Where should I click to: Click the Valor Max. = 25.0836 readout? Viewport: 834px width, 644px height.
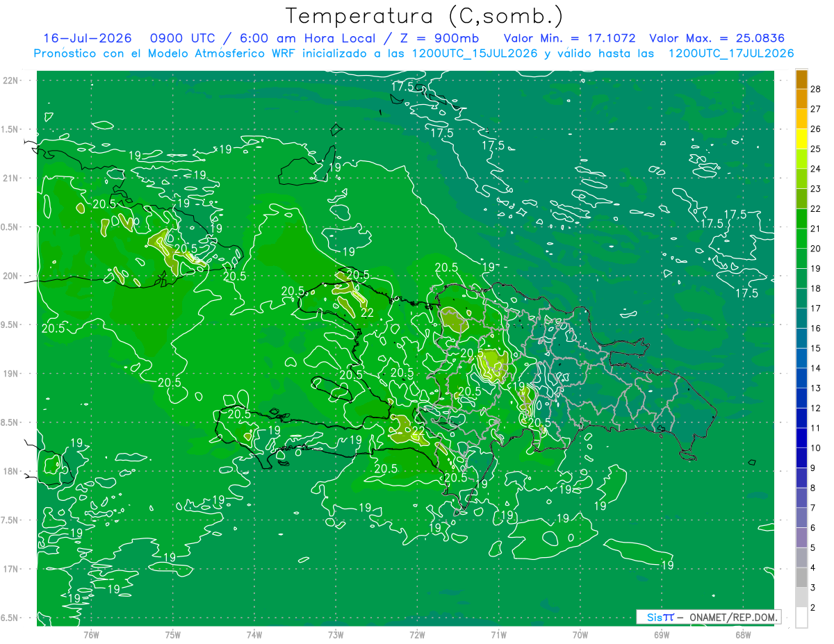717,38
